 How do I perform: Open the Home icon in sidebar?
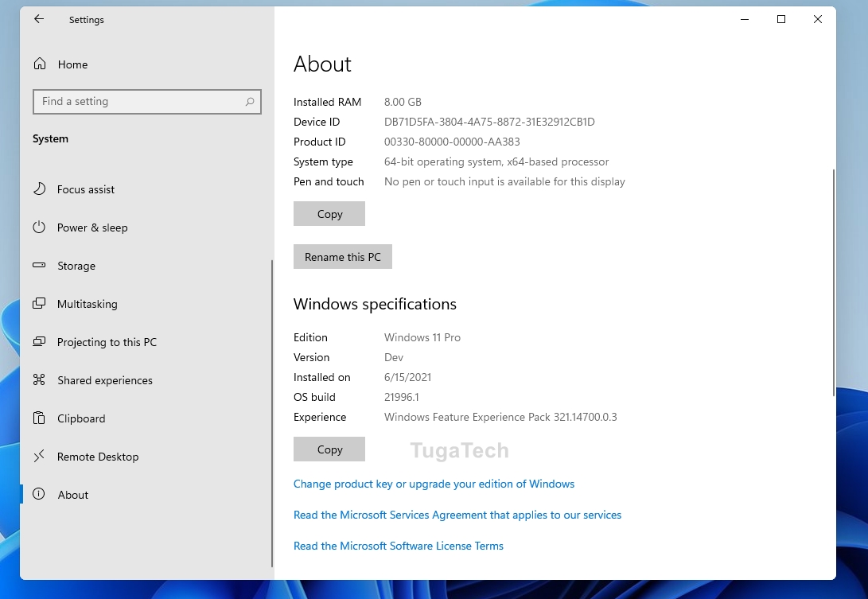click(x=40, y=64)
